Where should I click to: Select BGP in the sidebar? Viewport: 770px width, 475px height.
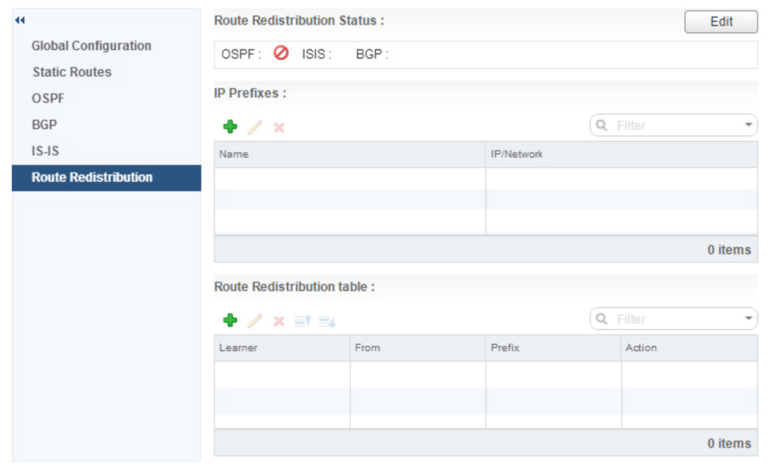(x=44, y=125)
